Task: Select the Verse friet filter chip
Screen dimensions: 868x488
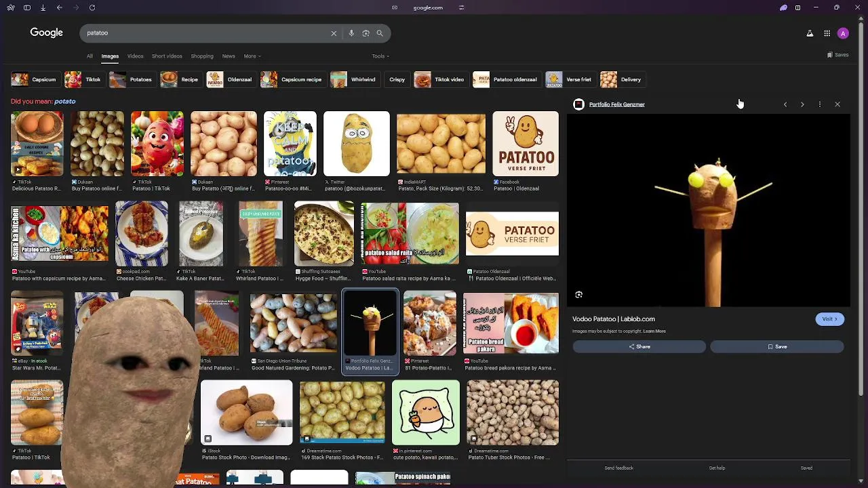Action: tap(570, 79)
